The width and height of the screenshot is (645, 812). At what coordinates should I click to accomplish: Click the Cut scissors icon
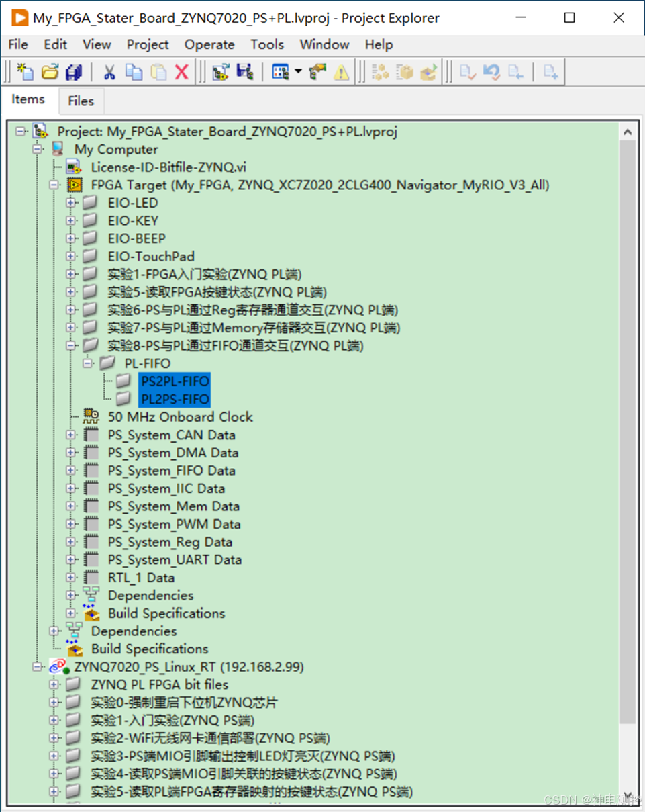(x=109, y=72)
